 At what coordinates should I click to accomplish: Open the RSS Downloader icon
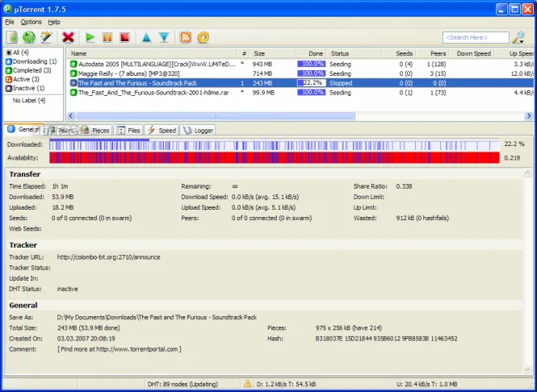186,37
